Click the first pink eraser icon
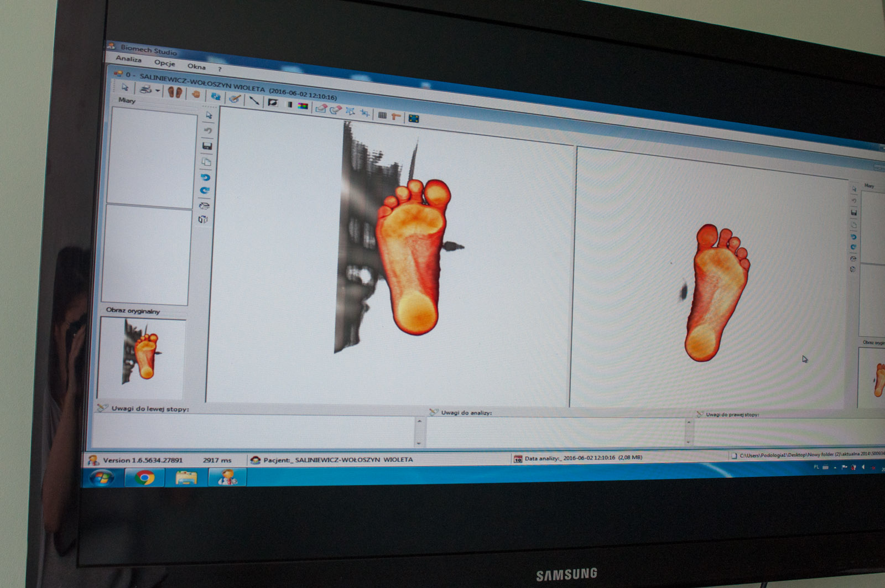The height and width of the screenshot is (588, 885). pos(320,108)
